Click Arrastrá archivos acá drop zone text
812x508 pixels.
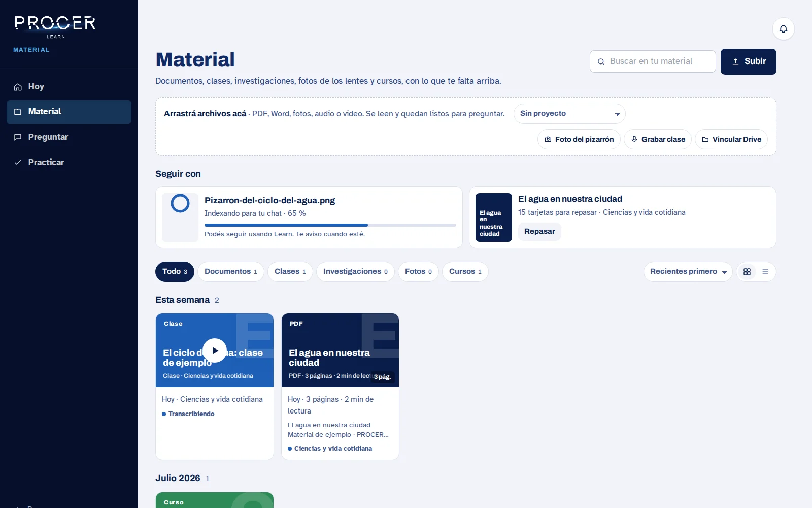coord(205,114)
